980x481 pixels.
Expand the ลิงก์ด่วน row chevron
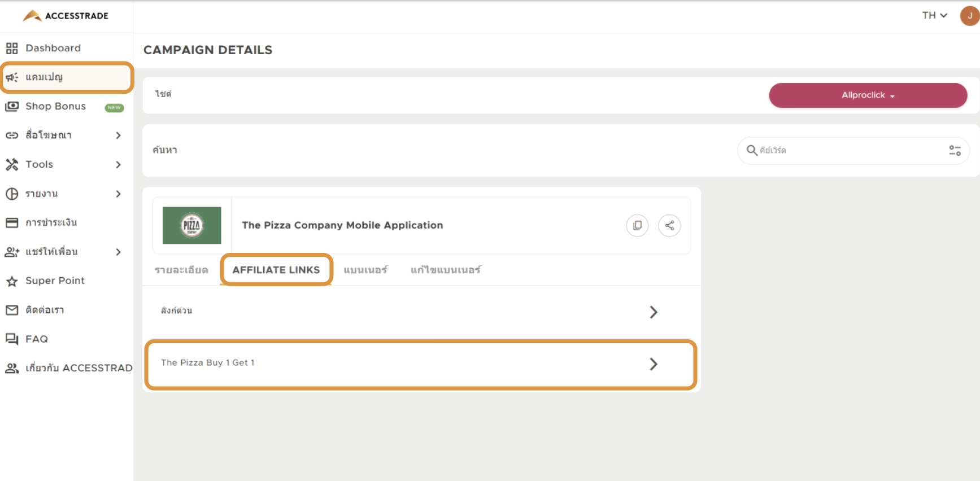click(x=654, y=312)
